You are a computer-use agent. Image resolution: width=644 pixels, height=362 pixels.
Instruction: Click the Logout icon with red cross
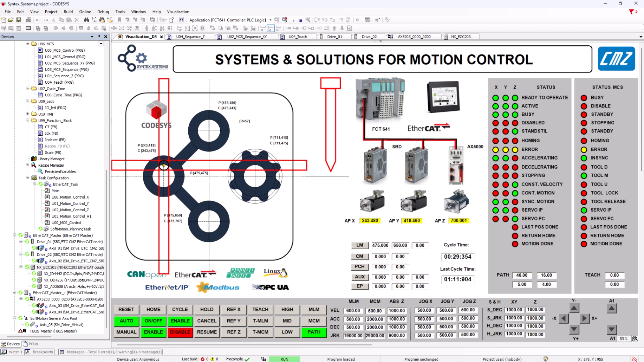(x=285, y=20)
